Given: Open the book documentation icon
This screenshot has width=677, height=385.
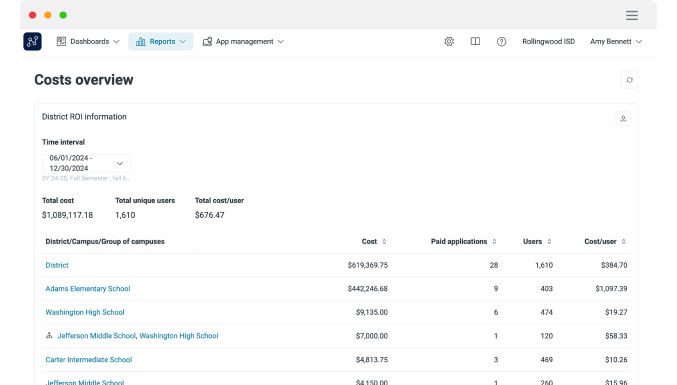Looking at the screenshot, I should (475, 41).
